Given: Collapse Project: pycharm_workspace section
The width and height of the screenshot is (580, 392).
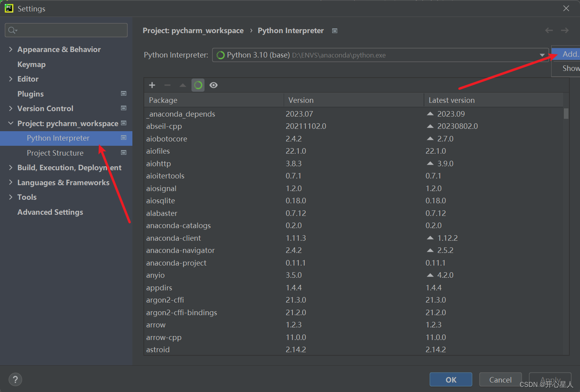Looking at the screenshot, I should coord(11,123).
